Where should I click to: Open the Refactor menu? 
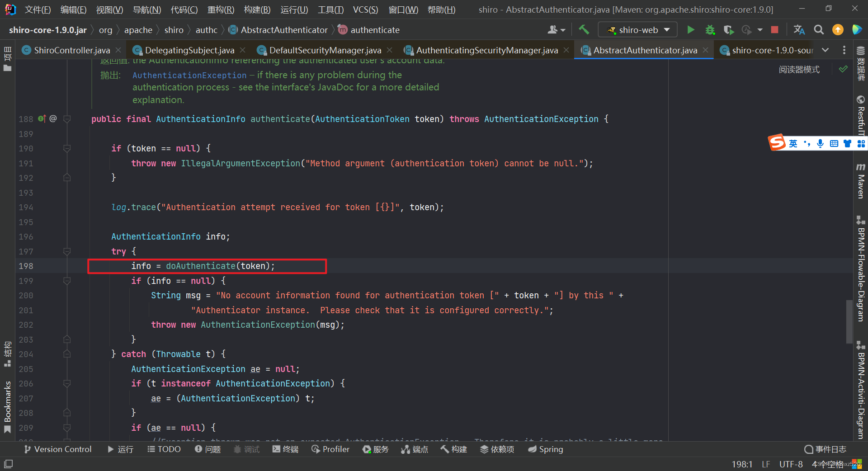pyautogui.click(x=221, y=9)
